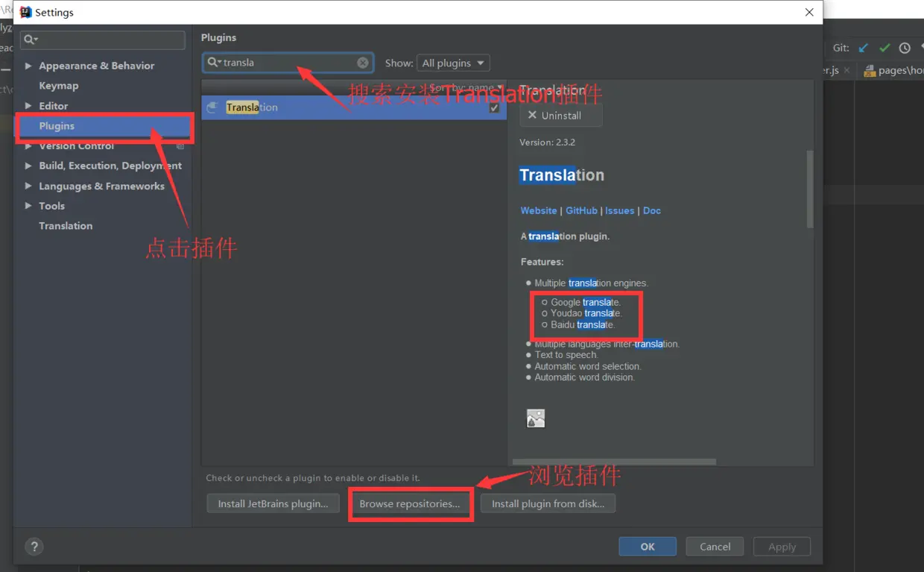
Task: Open the plugin Website link
Action: tap(539, 210)
